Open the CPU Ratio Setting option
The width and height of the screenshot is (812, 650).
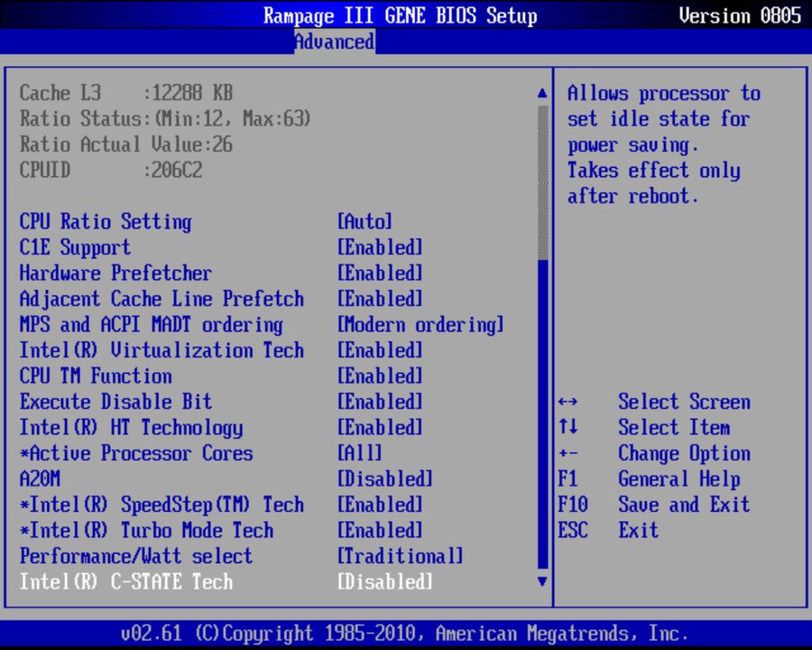click(106, 221)
